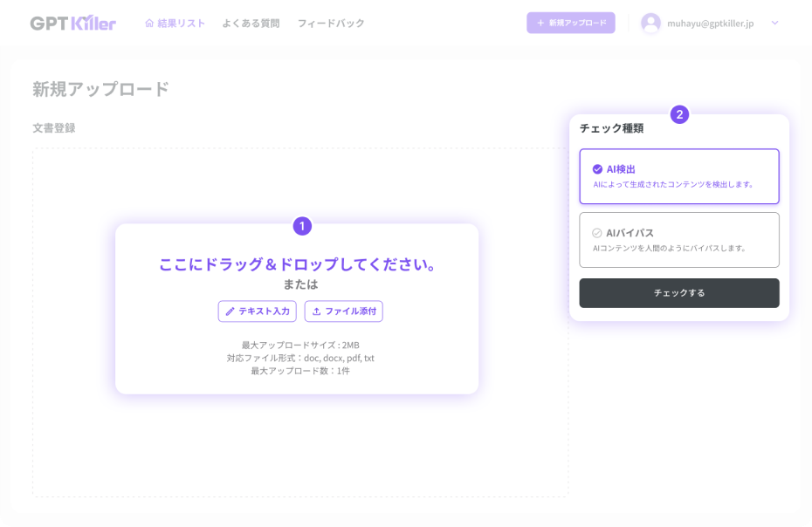Click the 最大アップロードサイズ：2MB text
The image size is (812, 527).
[300, 346]
